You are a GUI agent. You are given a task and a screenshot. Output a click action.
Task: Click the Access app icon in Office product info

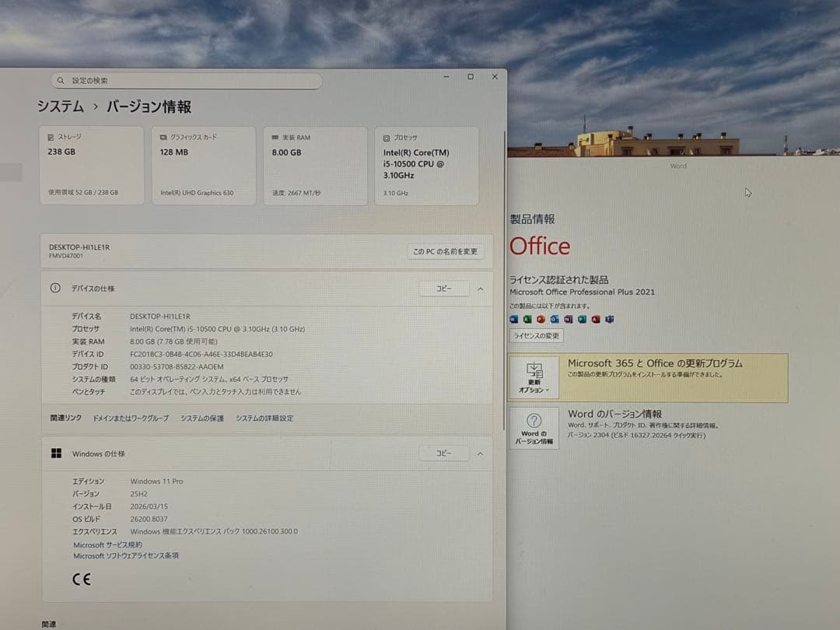click(x=596, y=320)
